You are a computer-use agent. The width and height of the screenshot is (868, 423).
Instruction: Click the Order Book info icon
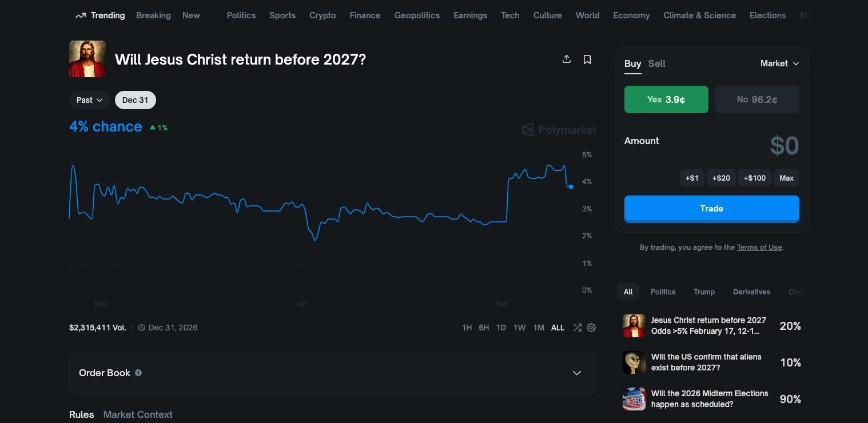coord(138,372)
